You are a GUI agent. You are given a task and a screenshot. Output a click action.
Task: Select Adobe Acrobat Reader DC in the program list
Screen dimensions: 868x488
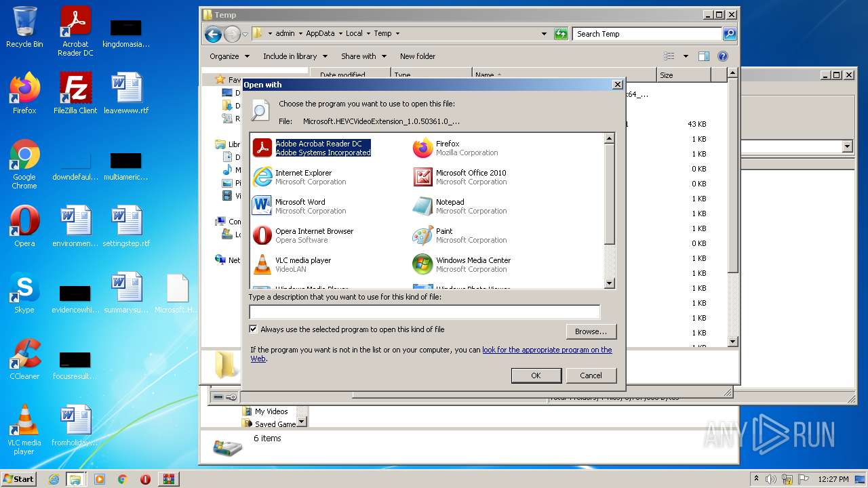[x=312, y=148]
